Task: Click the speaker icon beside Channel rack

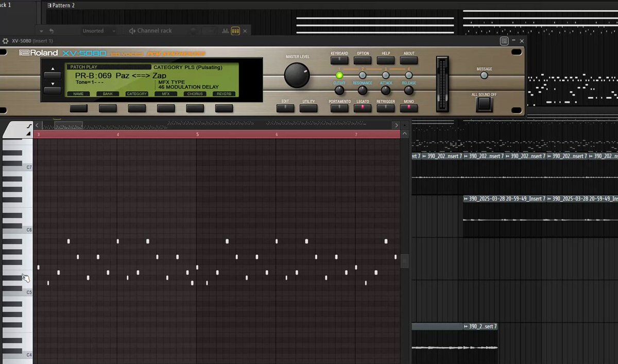Action: click(132, 31)
